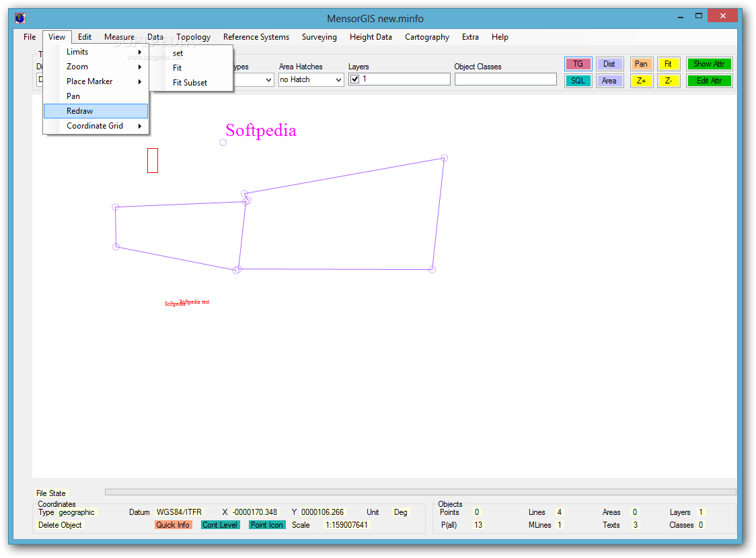Viewport: 756px width, 558px height.
Task: Open the Topology menu
Action: pyautogui.click(x=193, y=37)
